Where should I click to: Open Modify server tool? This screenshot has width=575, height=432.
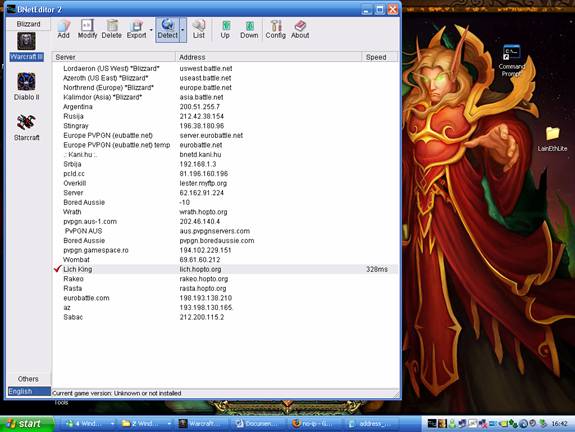pos(87,30)
